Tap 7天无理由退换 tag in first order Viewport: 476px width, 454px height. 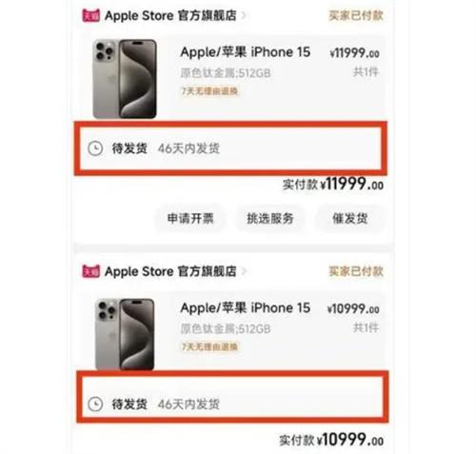[x=209, y=91]
